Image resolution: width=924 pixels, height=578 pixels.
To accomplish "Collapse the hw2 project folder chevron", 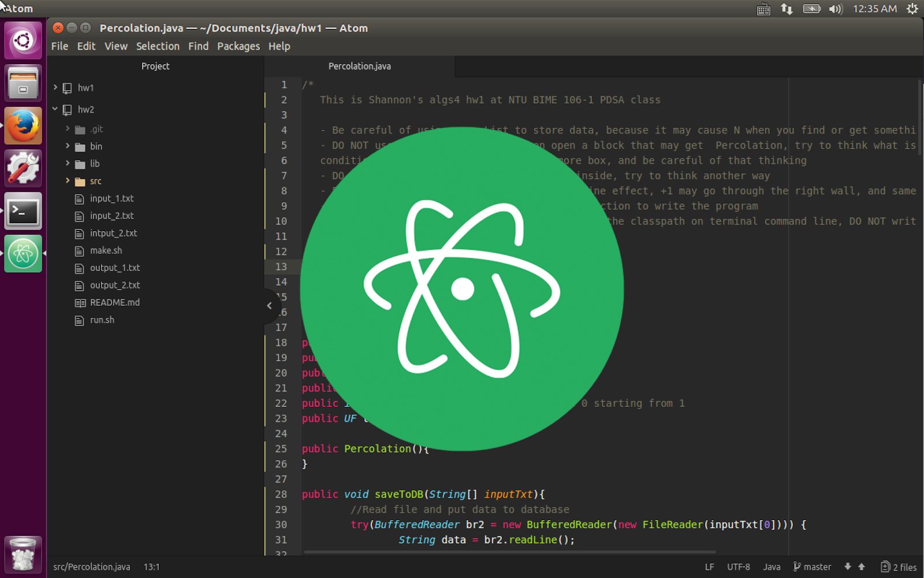I will [55, 109].
